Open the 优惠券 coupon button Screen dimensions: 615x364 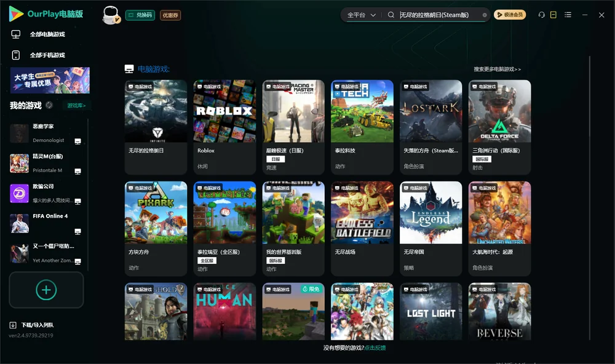tap(170, 15)
